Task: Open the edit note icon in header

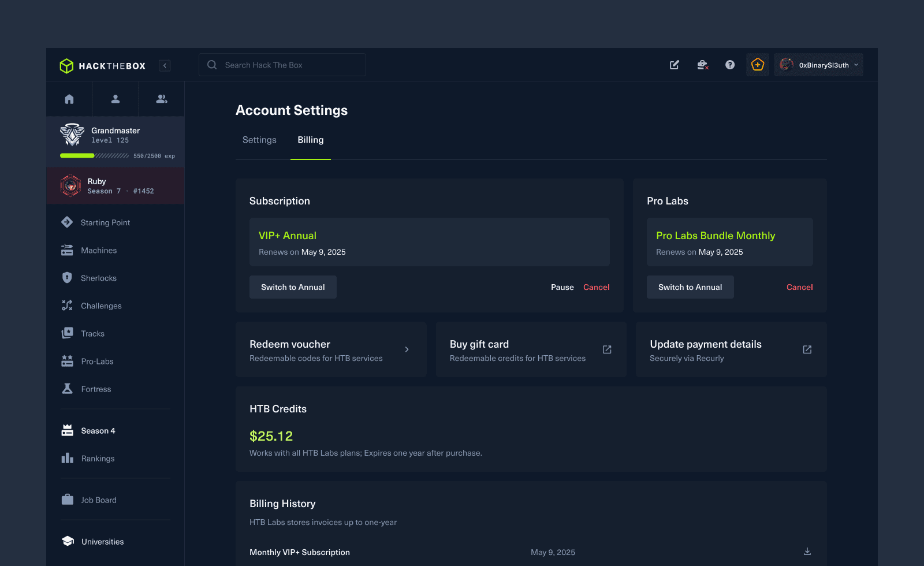Action: 675,65
